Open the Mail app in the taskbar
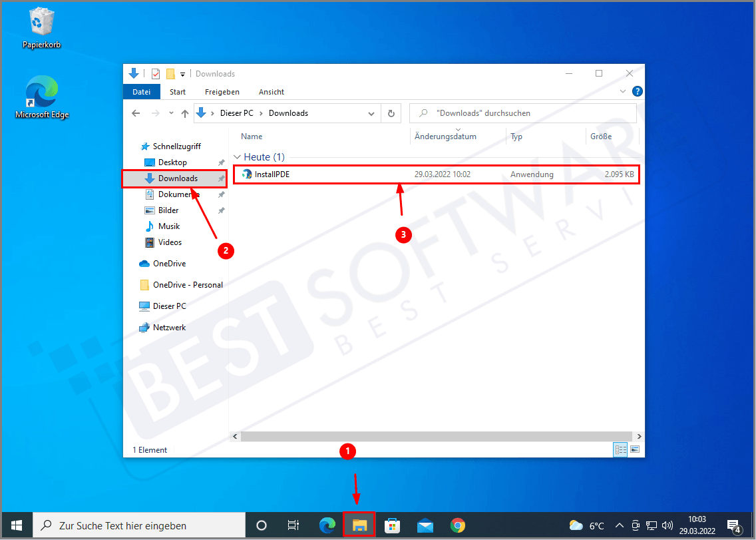 425,525
